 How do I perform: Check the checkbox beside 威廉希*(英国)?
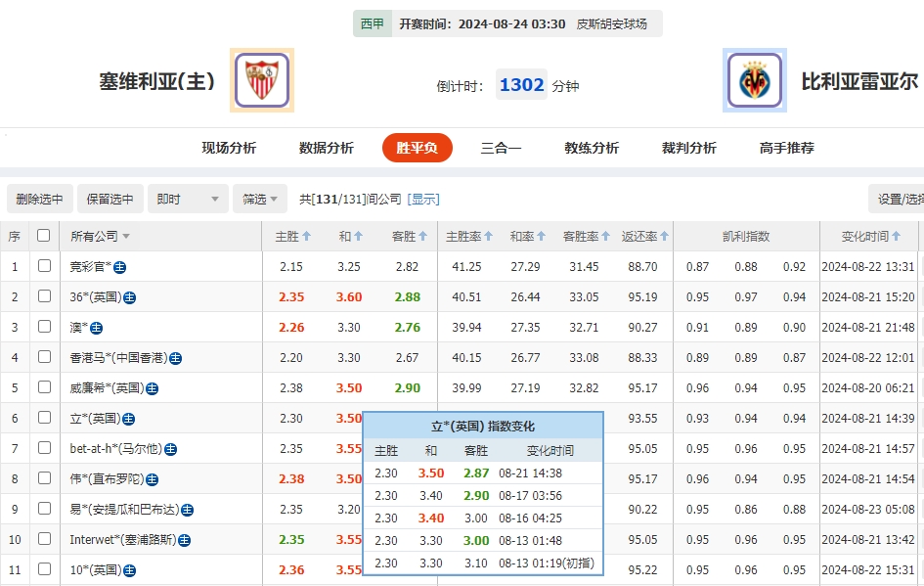[42, 387]
